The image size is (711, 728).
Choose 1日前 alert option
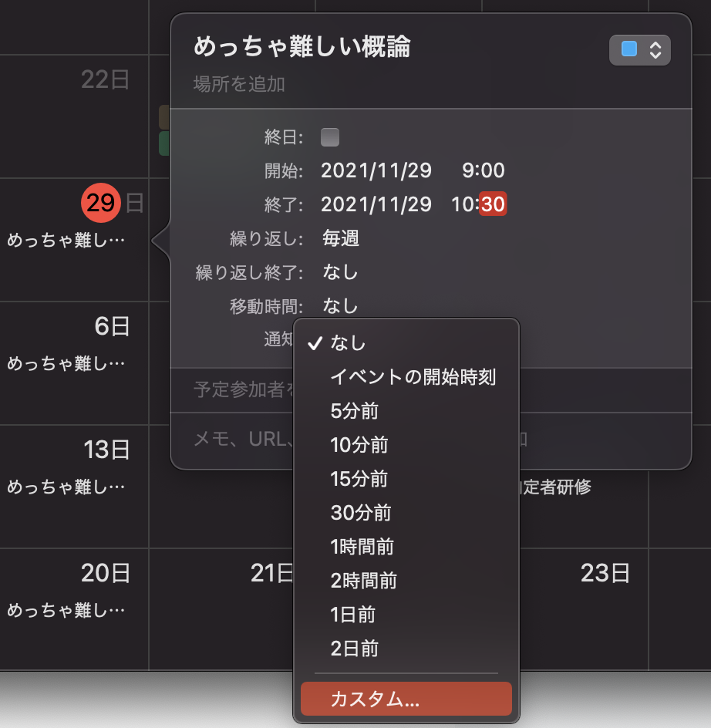[x=354, y=615]
